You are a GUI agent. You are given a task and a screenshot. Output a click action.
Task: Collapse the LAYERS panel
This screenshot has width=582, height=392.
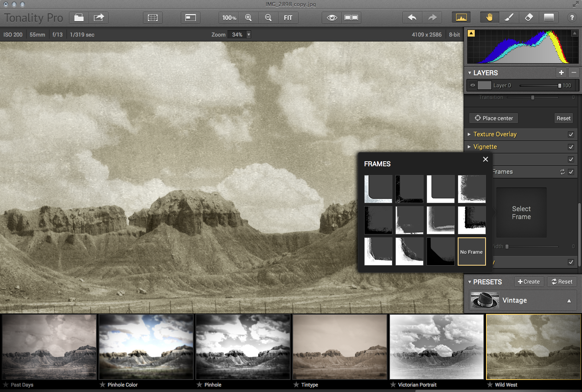pos(470,73)
